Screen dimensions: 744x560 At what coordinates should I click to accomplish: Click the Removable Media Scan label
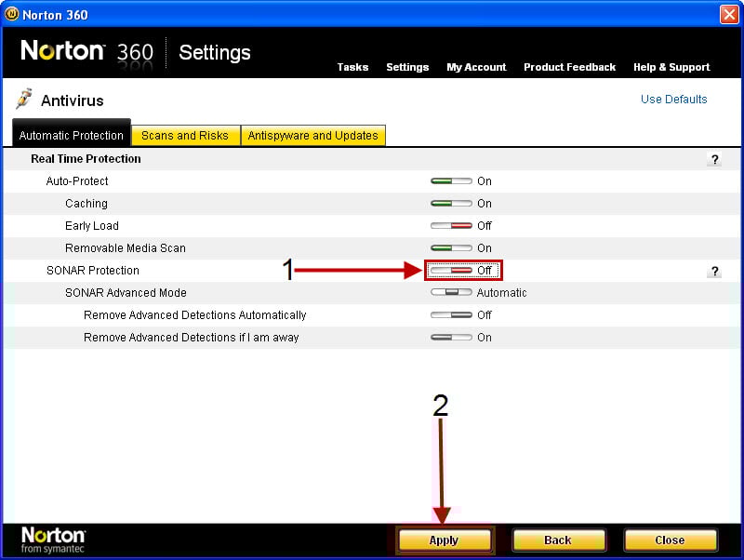pyautogui.click(x=126, y=247)
